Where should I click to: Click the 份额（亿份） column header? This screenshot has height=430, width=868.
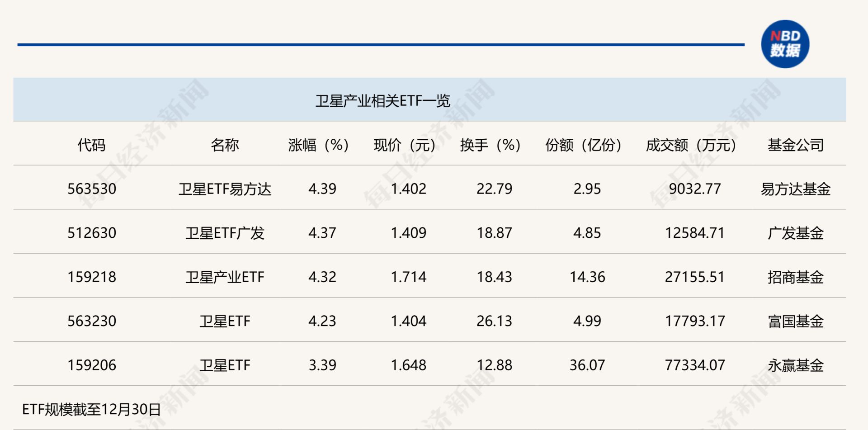tap(583, 145)
